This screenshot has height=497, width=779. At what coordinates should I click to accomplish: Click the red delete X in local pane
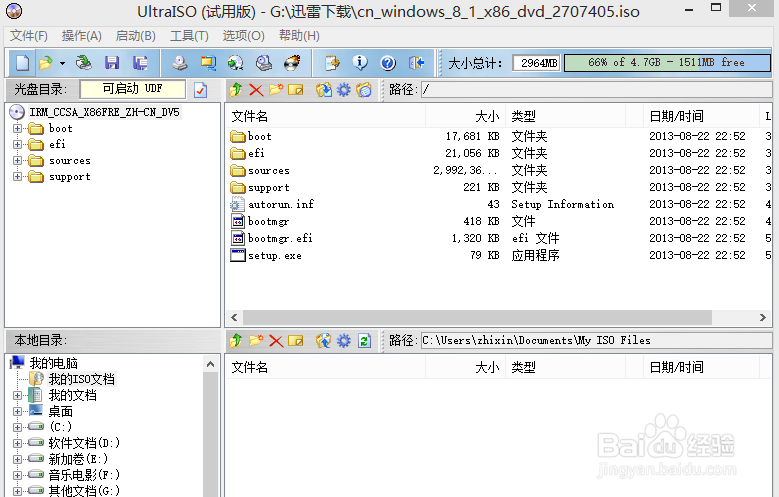point(276,340)
